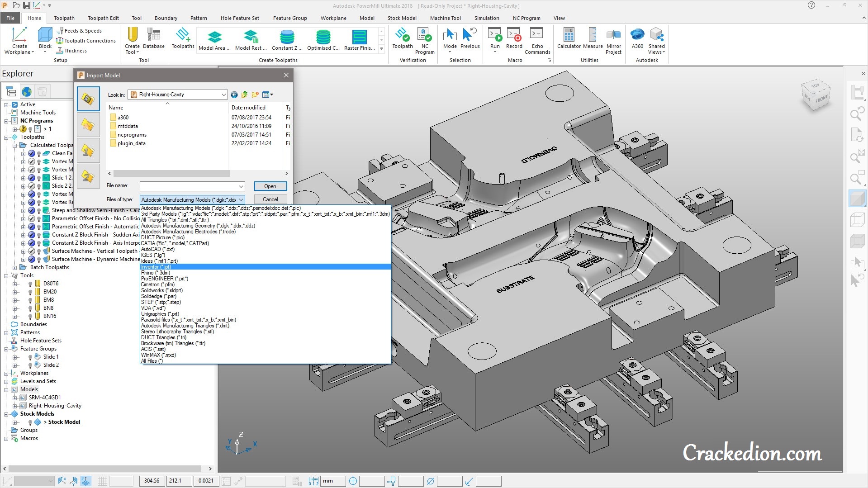868x488 pixels.
Task: Click Toolpath Connections
Action: tap(86, 41)
